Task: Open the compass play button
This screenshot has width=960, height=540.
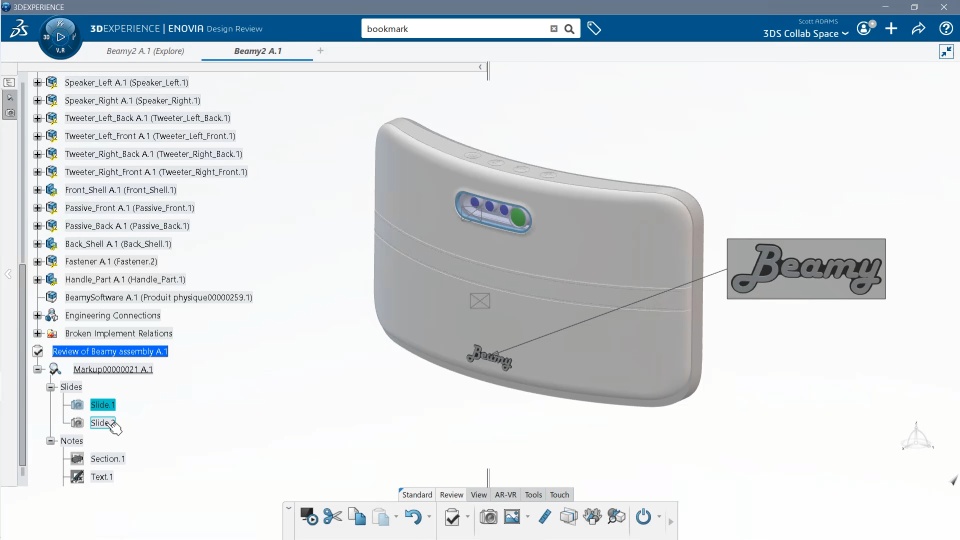Action: pos(60,37)
